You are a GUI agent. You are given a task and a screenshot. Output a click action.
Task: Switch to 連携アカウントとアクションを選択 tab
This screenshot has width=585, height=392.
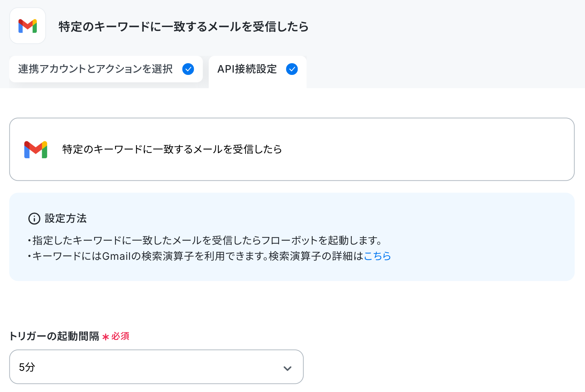tap(106, 69)
